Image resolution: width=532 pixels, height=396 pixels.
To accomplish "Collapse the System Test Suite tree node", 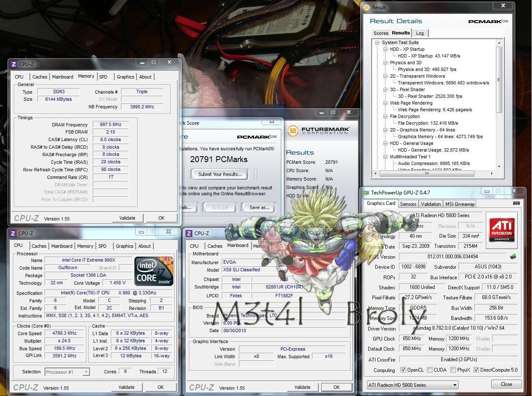I will pos(377,42).
